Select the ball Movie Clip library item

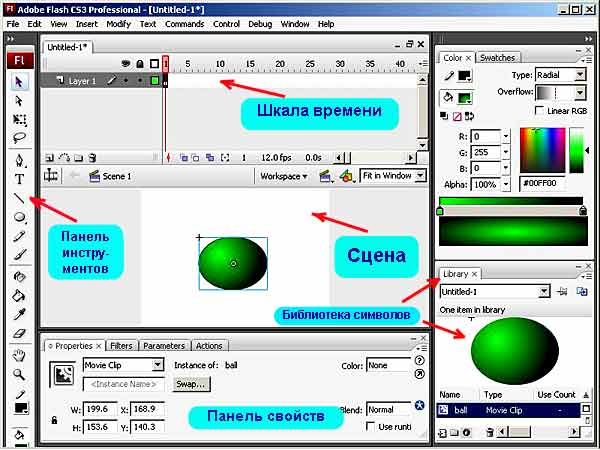(509, 410)
